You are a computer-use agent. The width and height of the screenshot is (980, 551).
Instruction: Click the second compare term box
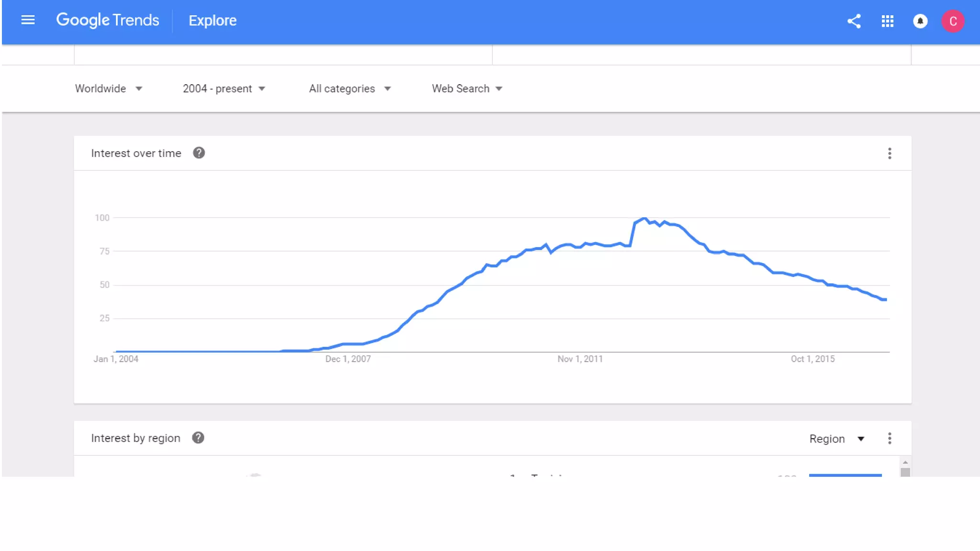pos(702,55)
